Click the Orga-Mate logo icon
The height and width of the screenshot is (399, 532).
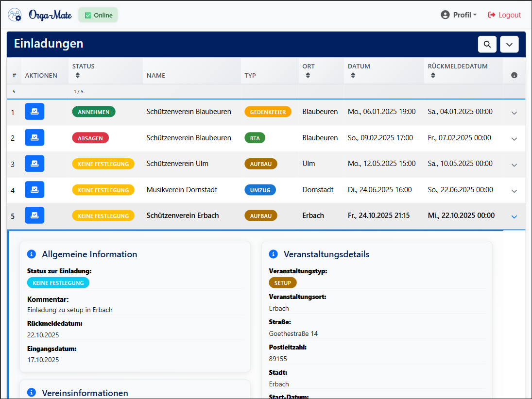coord(15,15)
